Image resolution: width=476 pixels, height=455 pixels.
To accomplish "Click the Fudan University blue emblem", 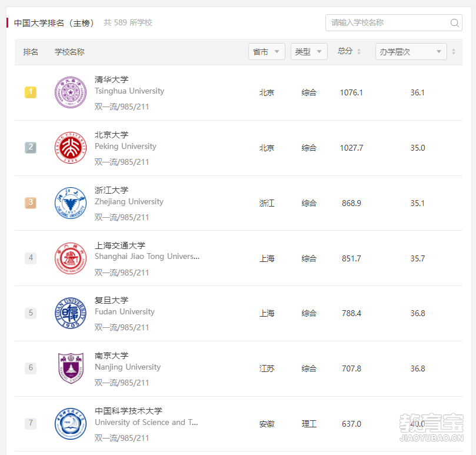I will pyautogui.click(x=71, y=313).
